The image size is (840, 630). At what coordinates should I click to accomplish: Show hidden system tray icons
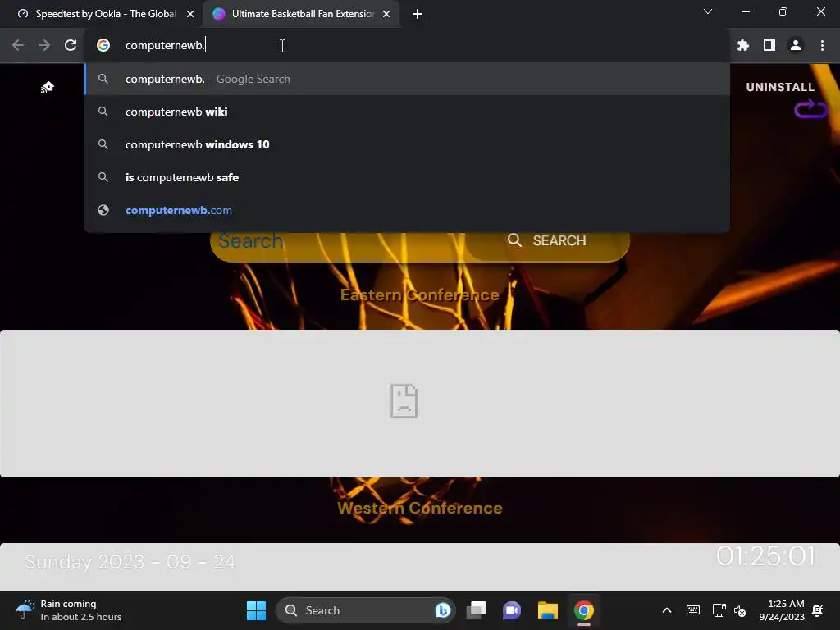tap(666, 610)
